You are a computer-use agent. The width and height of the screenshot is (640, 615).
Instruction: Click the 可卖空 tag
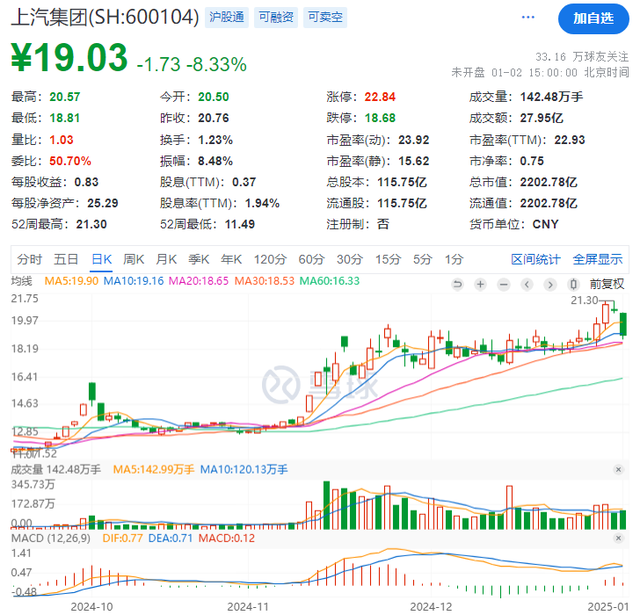tap(325, 17)
